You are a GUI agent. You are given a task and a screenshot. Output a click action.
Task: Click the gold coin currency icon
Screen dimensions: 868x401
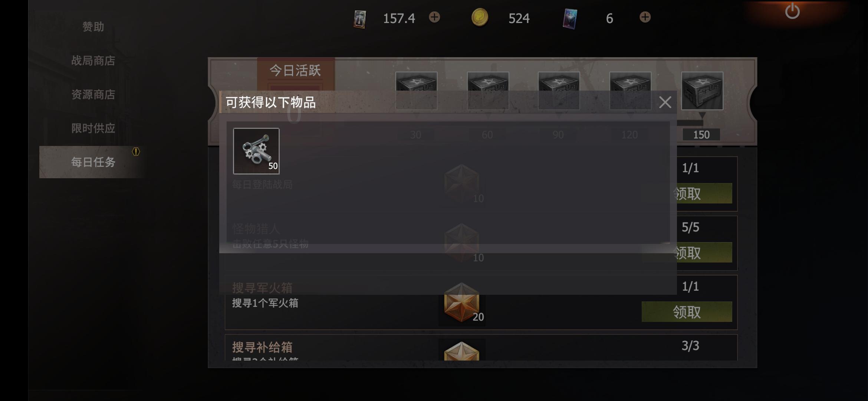[x=480, y=17]
